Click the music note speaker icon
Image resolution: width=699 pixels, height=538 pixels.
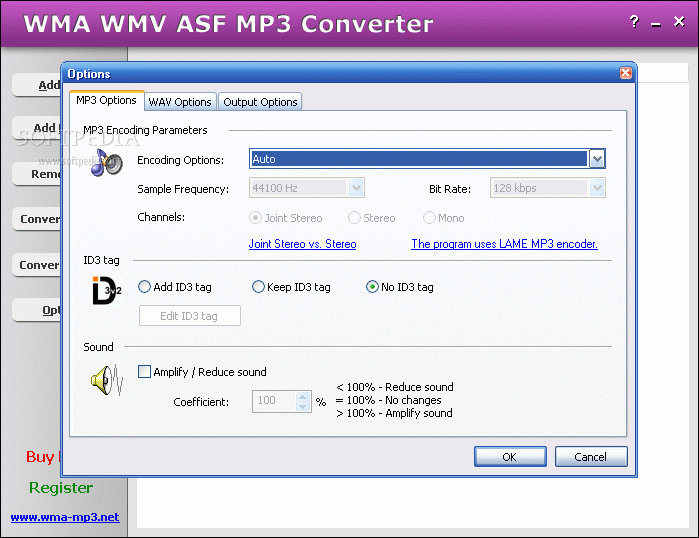tap(107, 163)
